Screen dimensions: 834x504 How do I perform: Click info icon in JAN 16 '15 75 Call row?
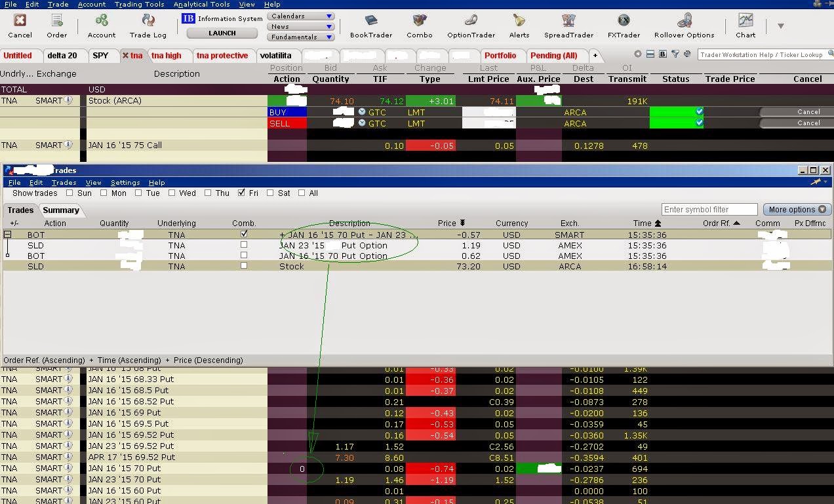68,145
